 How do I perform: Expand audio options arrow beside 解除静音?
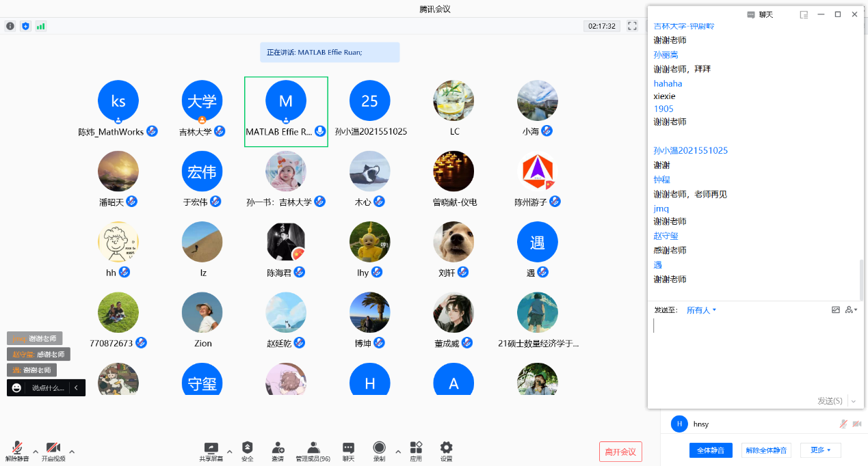point(36,451)
